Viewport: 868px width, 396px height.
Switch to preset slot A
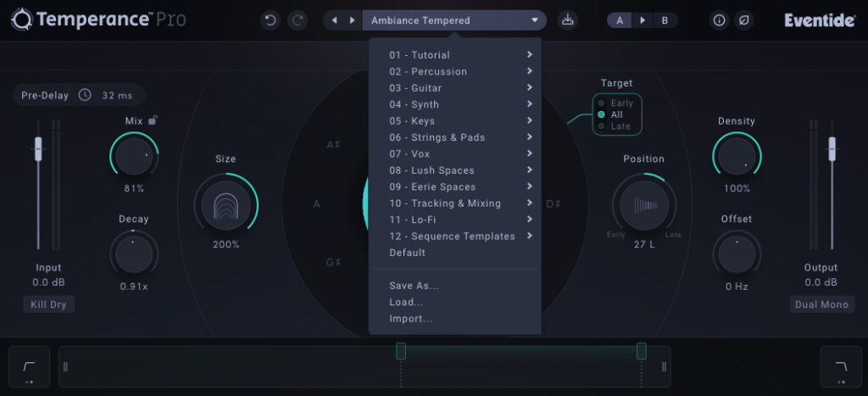[x=620, y=20]
